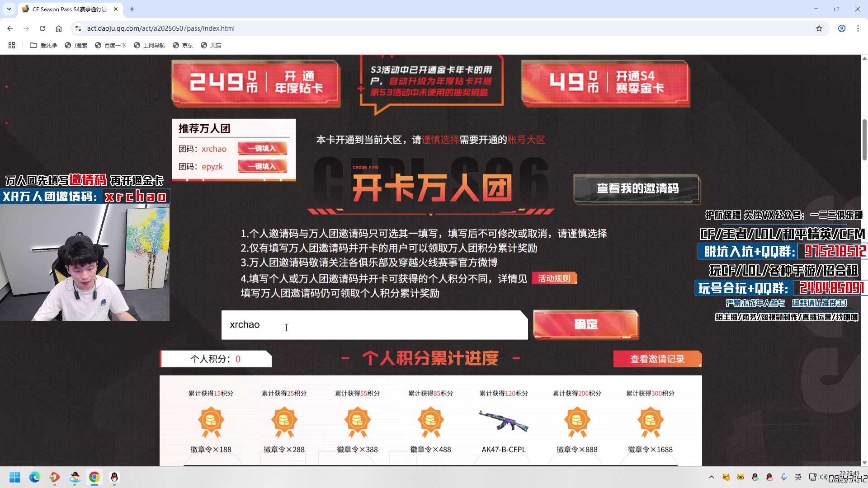The width and height of the screenshot is (868, 488).
Task: Open the QQ penguin taskbar icon
Action: [114, 477]
